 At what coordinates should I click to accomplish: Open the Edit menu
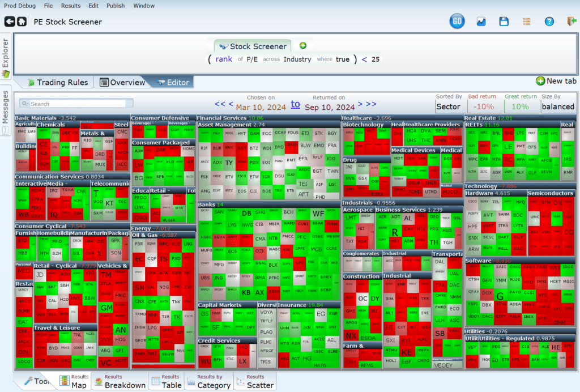tap(93, 6)
